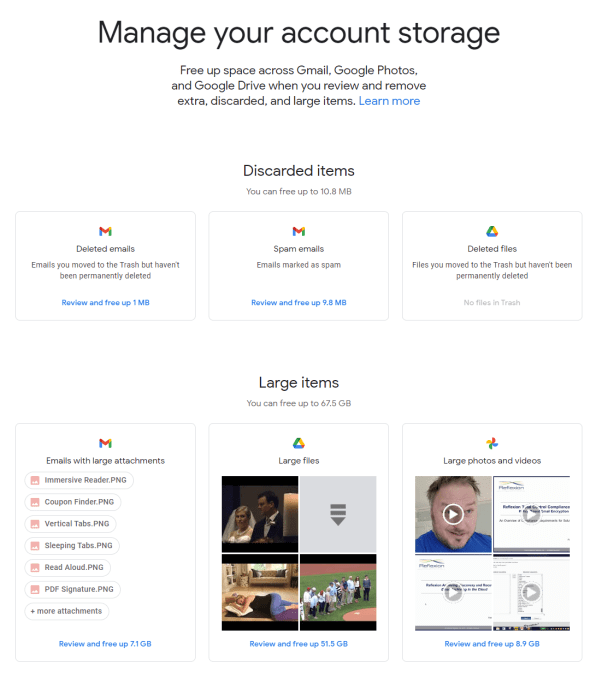Review and free up 7.1 GB of attachments

pos(105,644)
